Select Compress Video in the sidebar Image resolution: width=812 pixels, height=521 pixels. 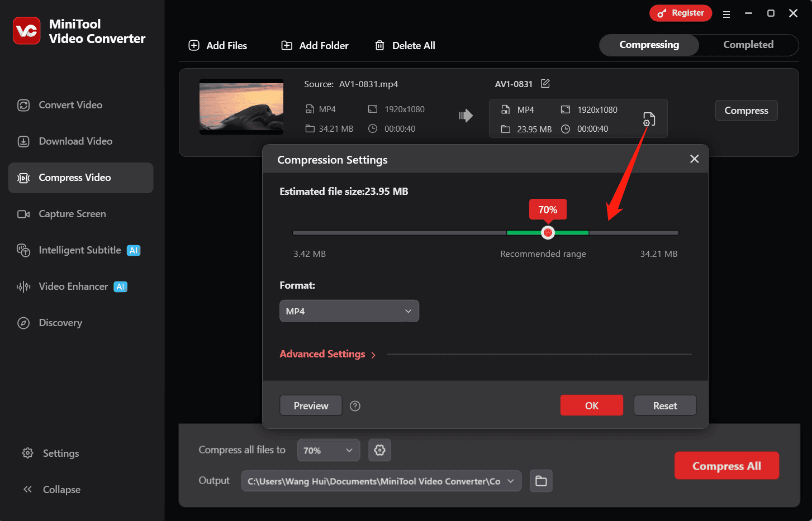[x=81, y=178]
